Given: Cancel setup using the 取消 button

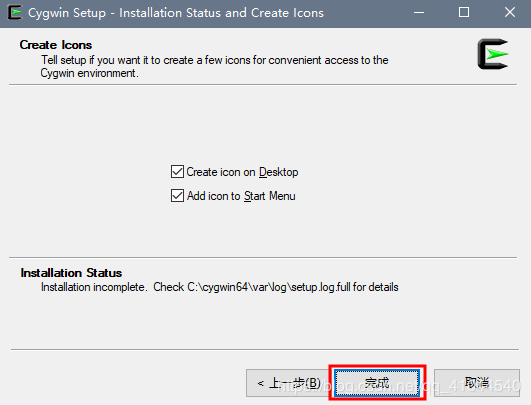Looking at the screenshot, I should click(476, 383).
